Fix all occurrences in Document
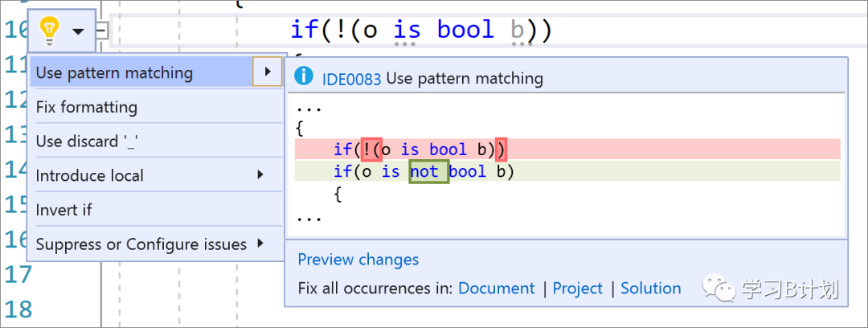868x328 pixels. click(x=497, y=288)
